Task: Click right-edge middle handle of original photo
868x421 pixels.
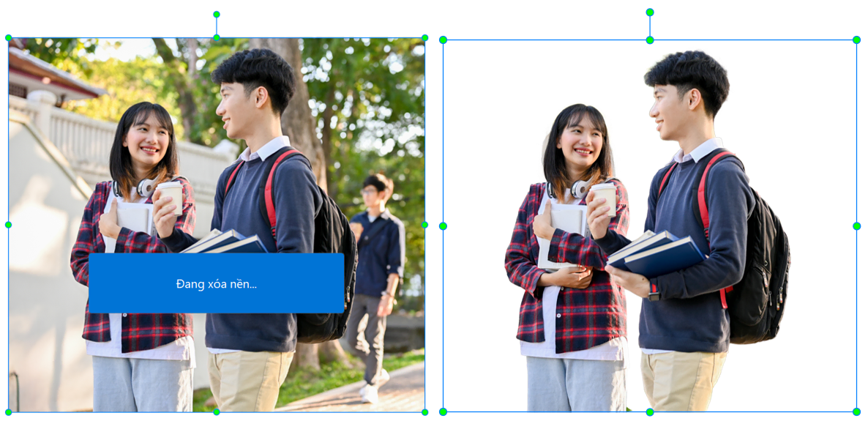Action: tap(424, 225)
